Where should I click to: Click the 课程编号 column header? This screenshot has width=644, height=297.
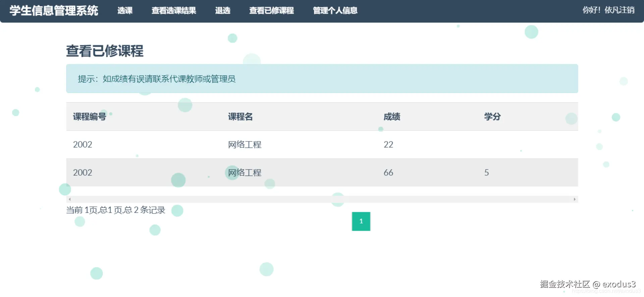[90, 117]
